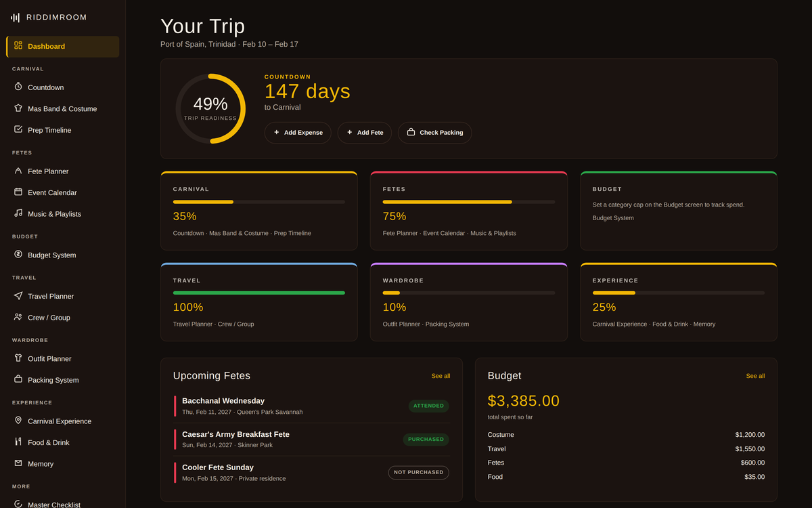Click the $3,385.00 total spent amount

[523, 401]
